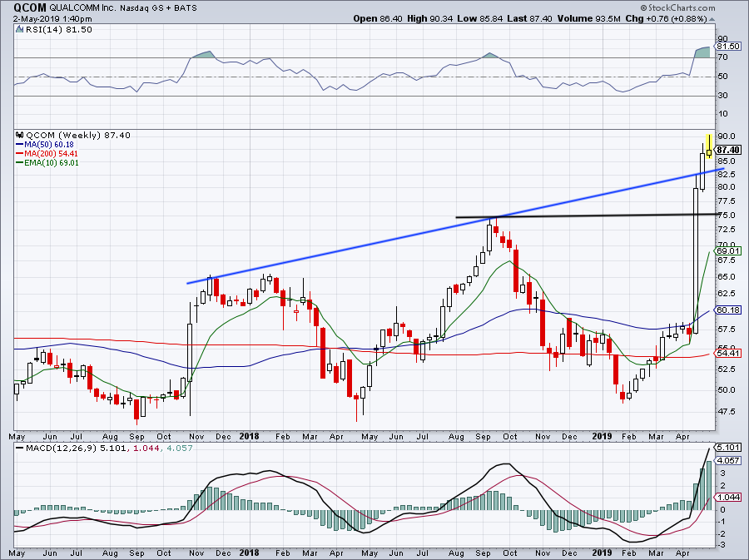The width and height of the screenshot is (749, 560).
Task: Click the yellow highlighted latest weekly candle
Action: [710, 147]
